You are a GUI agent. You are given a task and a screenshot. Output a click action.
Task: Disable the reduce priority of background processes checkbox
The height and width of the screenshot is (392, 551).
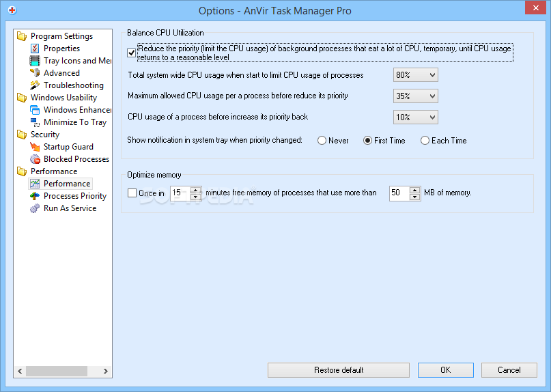131,53
